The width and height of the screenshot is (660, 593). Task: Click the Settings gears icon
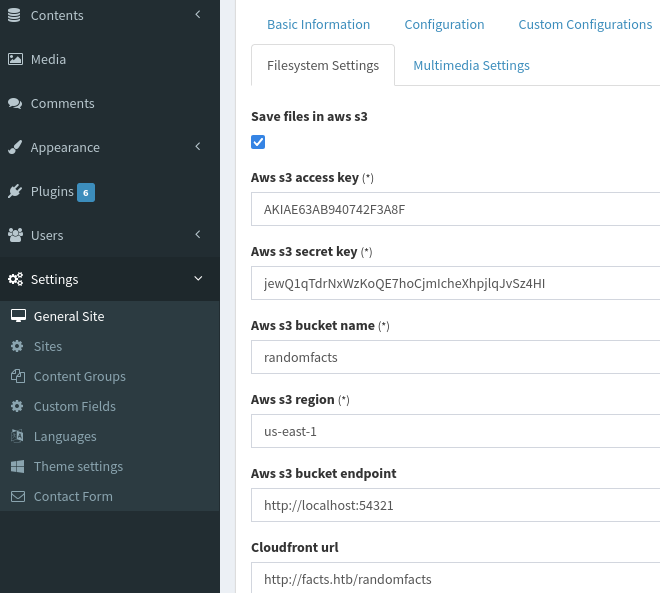16,279
